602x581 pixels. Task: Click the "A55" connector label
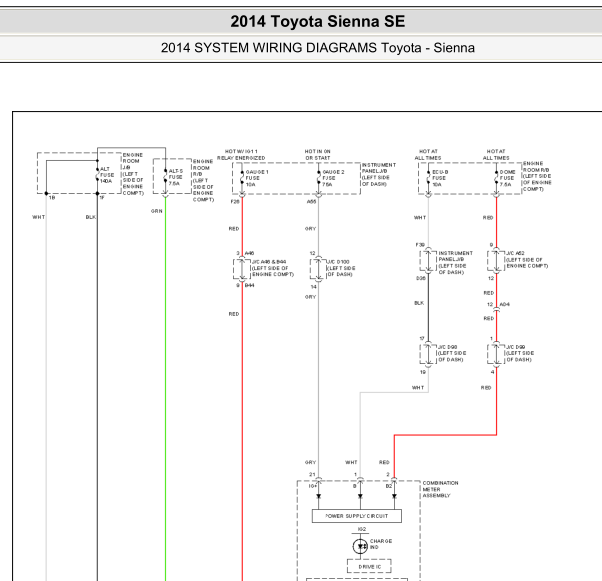[311, 202]
